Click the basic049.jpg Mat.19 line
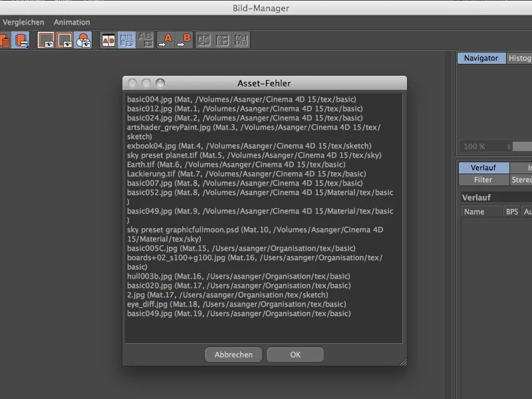 coord(239,313)
